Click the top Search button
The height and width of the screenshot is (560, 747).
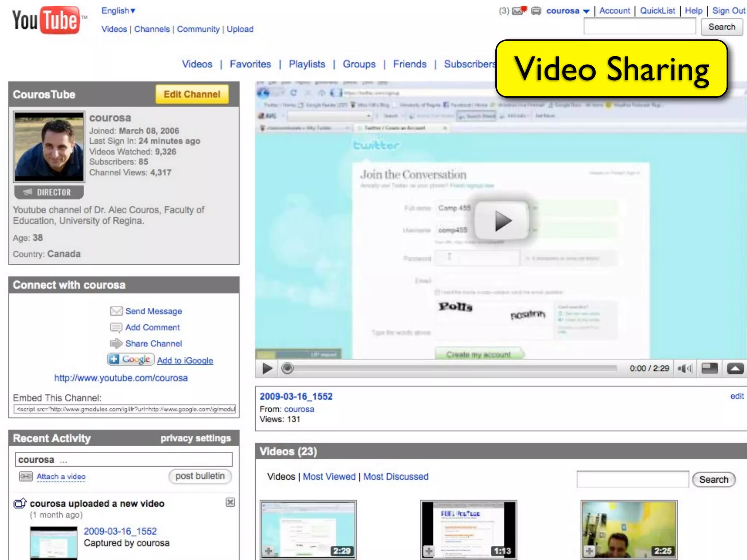(x=722, y=27)
